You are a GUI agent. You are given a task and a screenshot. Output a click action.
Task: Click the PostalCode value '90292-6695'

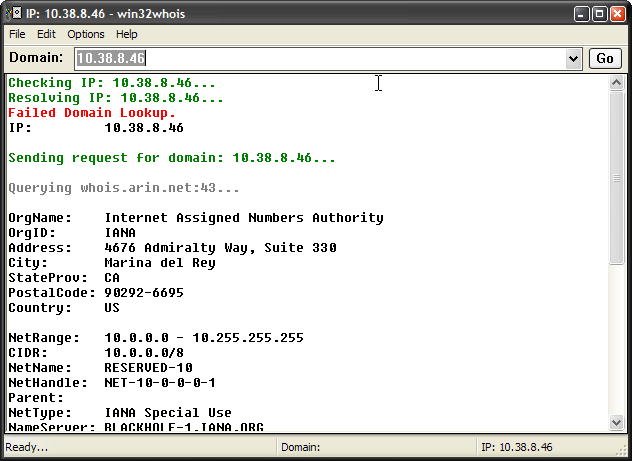(x=144, y=293)
